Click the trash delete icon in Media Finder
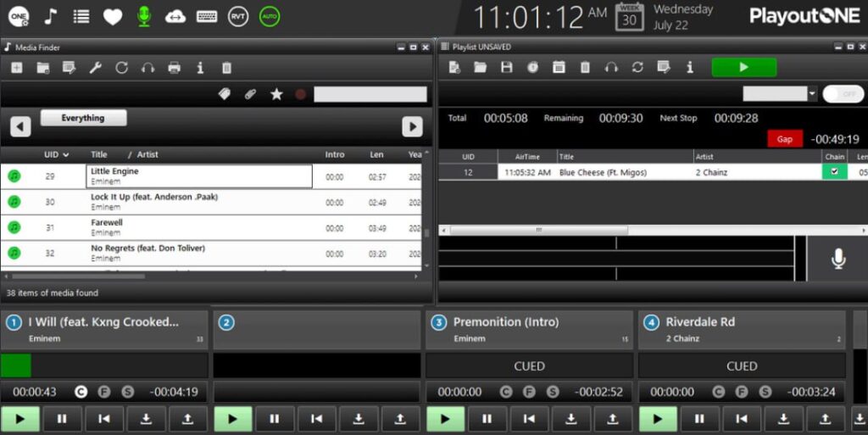The width and height of the screenshot is (868, 435). (226, 68)
